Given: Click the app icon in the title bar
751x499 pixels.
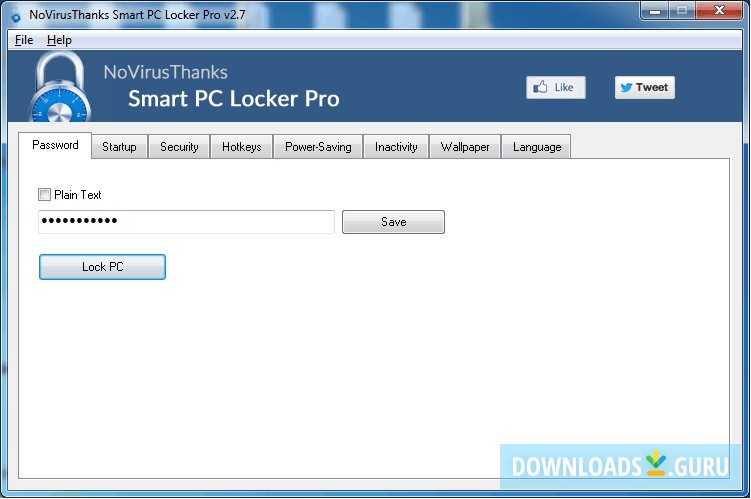Looking at the screenshot, I should [16, 15].
